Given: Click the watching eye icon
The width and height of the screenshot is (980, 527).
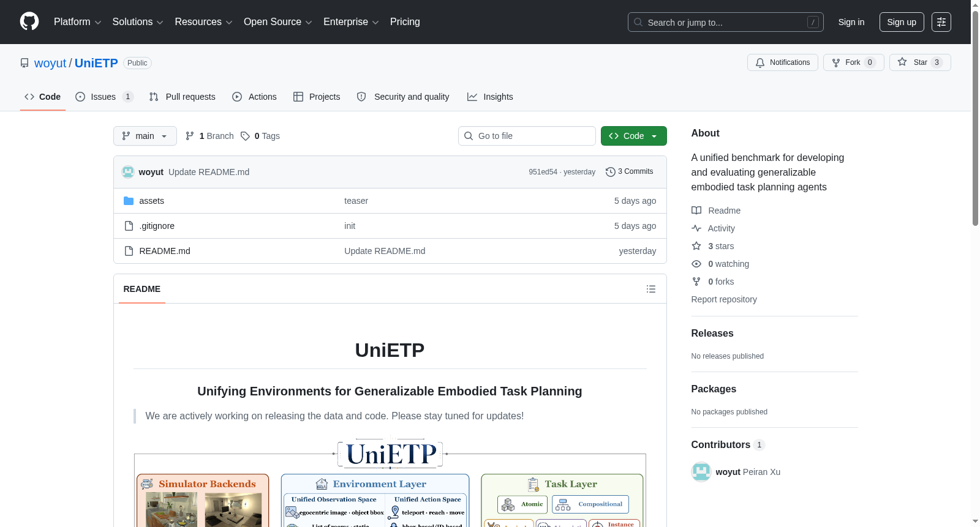Looking at the screenshot, I should pos(696,264).
